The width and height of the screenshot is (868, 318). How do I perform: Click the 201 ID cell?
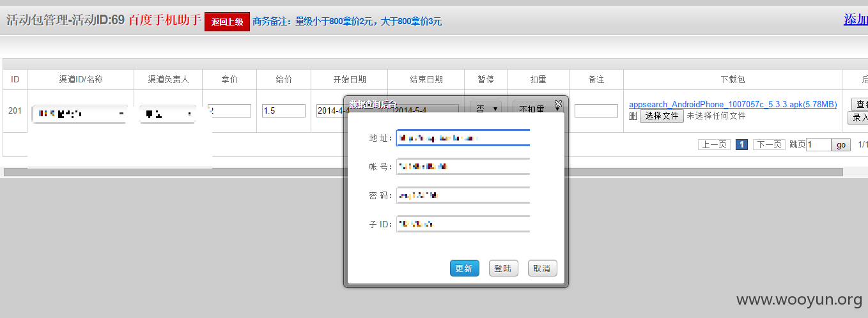15,110
